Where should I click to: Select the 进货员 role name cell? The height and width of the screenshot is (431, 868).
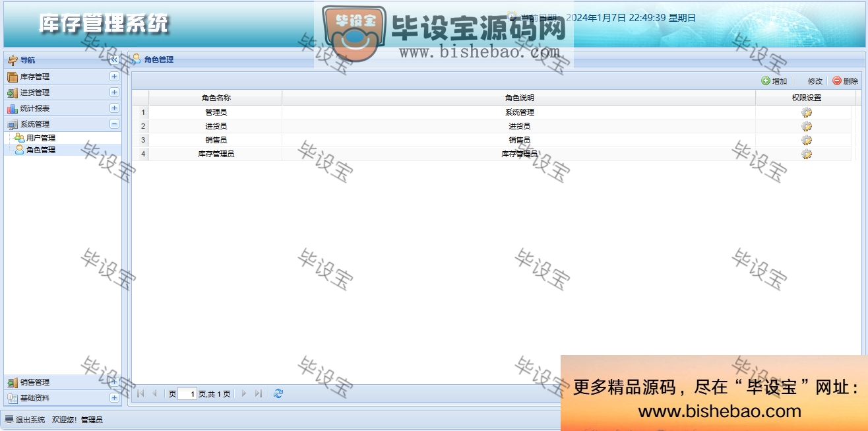[x=216, y=126]
